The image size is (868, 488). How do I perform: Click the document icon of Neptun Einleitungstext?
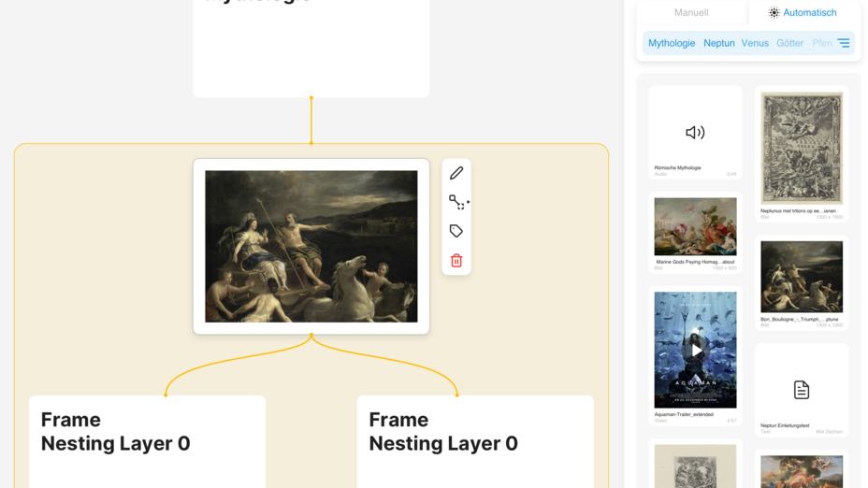coord(801,390)
